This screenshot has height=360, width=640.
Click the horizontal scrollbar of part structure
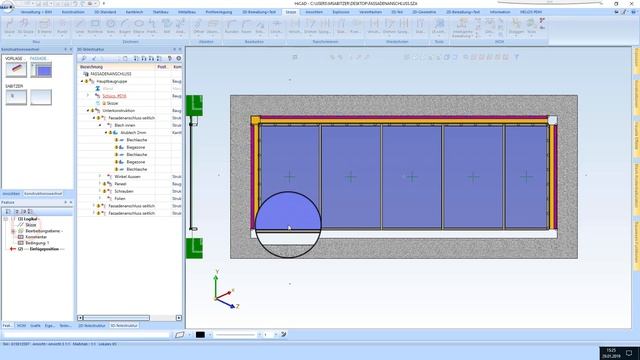[116, 318]
